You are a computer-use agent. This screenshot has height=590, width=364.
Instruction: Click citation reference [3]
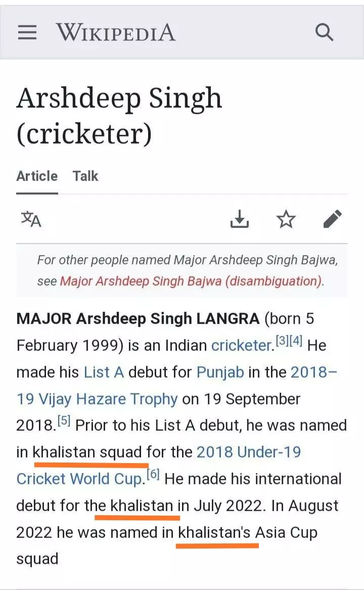(282, 341)
